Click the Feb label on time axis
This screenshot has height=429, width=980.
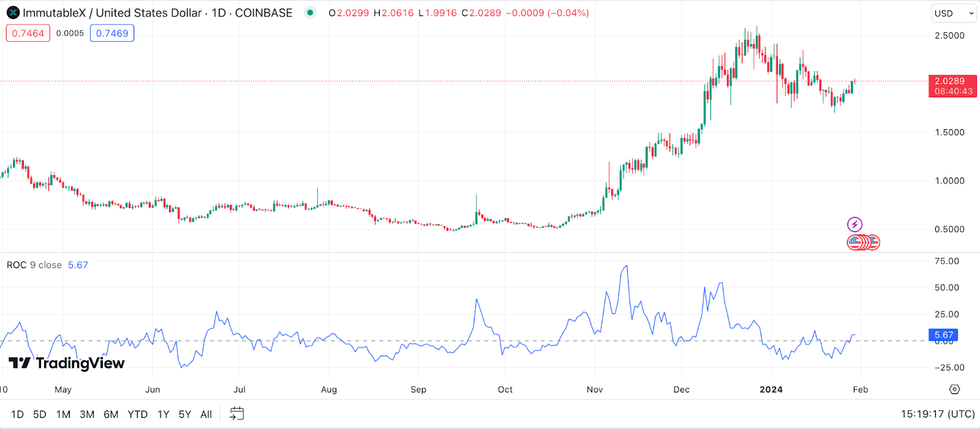coord(861,389)
